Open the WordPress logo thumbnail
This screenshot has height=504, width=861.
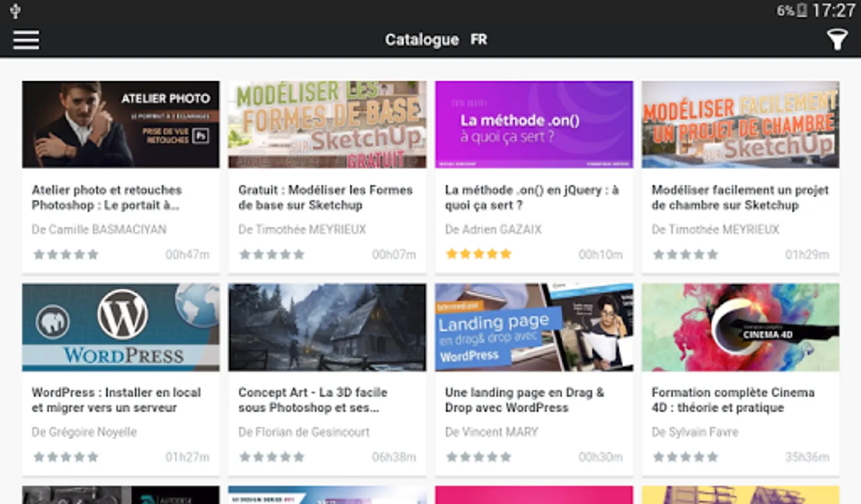click(x=121, y=327)
